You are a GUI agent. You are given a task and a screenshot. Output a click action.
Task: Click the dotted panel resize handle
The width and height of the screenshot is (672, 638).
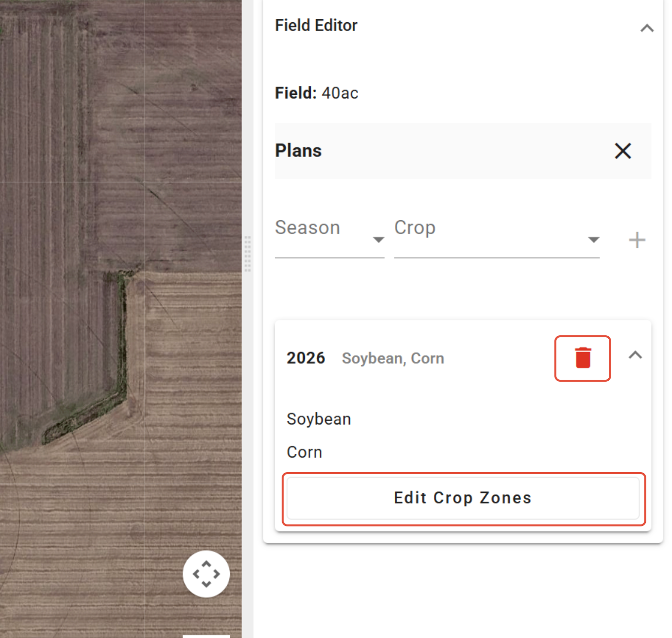(x=248, y=254)
